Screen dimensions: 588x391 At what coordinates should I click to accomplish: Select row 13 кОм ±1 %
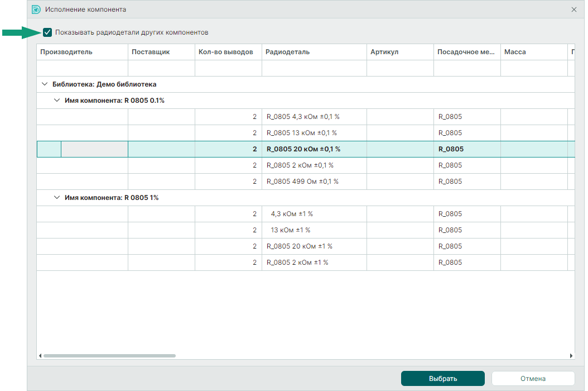pos(306,230)
